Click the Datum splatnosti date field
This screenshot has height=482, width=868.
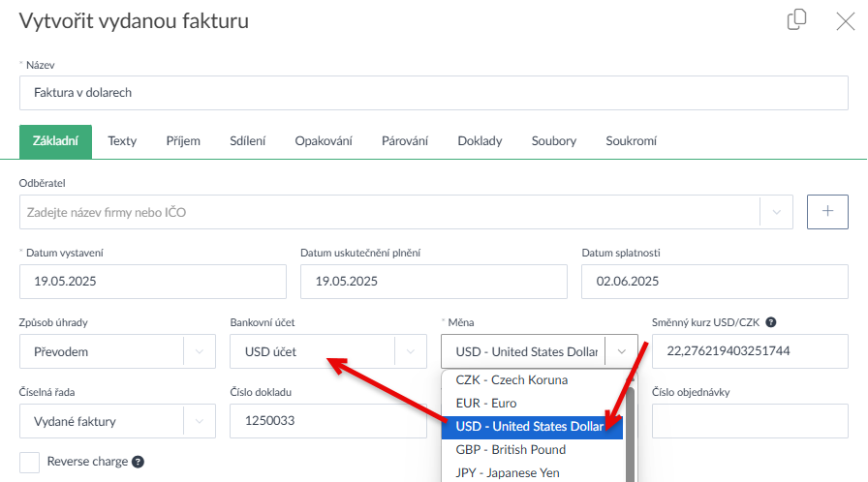coord(714,282)
